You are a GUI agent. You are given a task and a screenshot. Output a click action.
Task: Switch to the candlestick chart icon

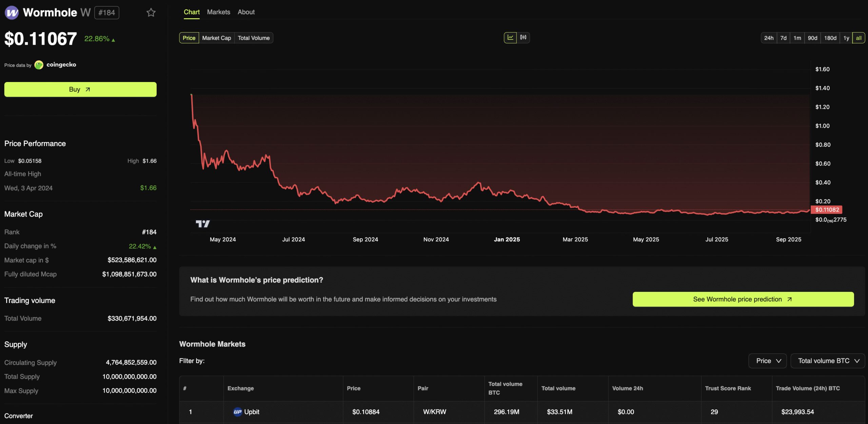(x=523, y=38)
